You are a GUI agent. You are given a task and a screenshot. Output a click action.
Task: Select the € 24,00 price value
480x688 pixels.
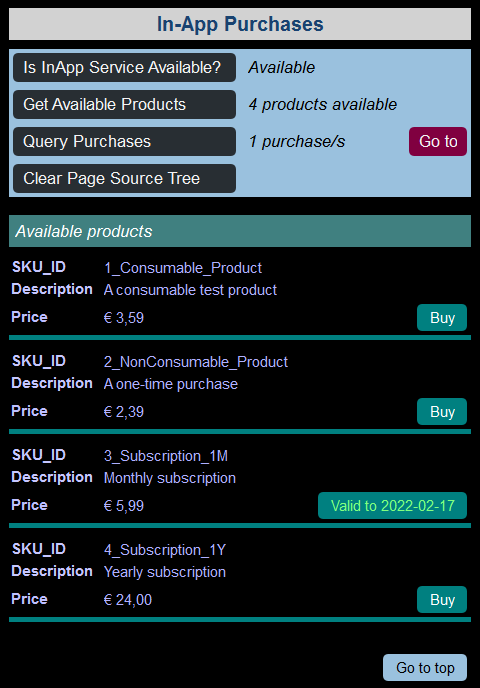[128, 599]
